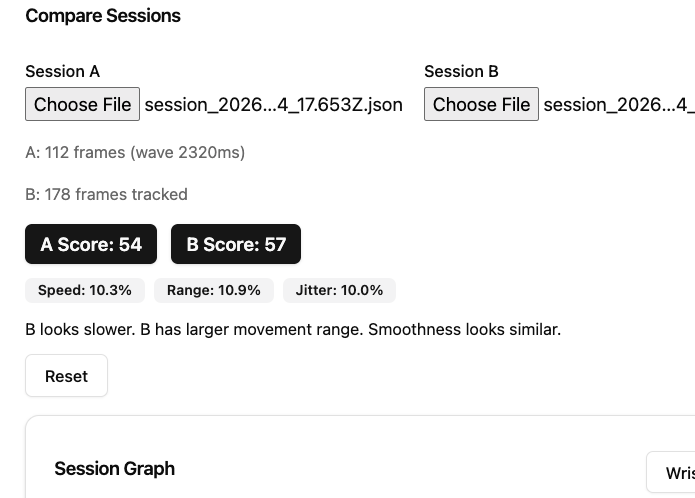Select the Jitter: 10.0% chip
695x498 pixels.
340,290
